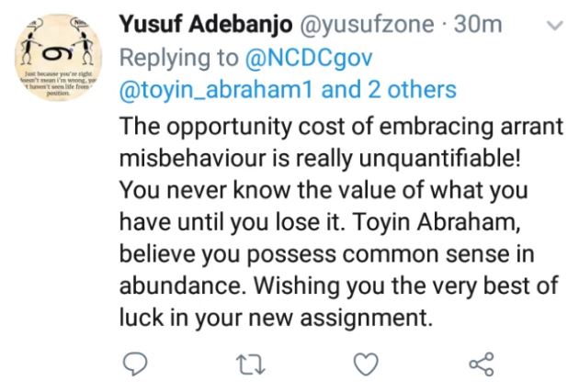The image size is (579, 392).
Task: Like the tweet with the heart icon
Action: [367, 365]
